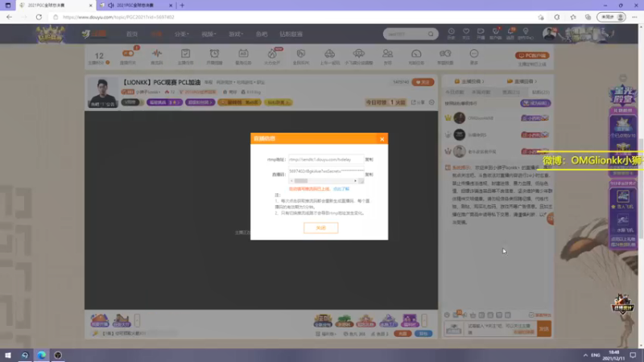Click the rtmp address input field

tap(326, 159)
